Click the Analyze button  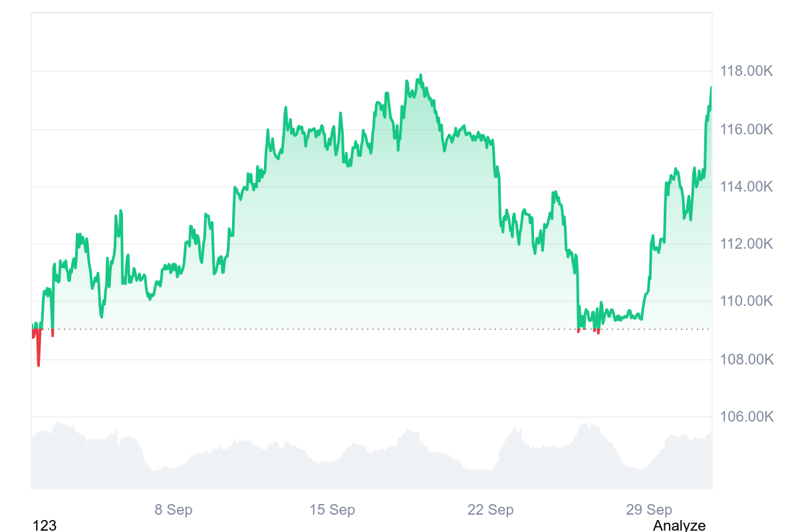point(679,525)
